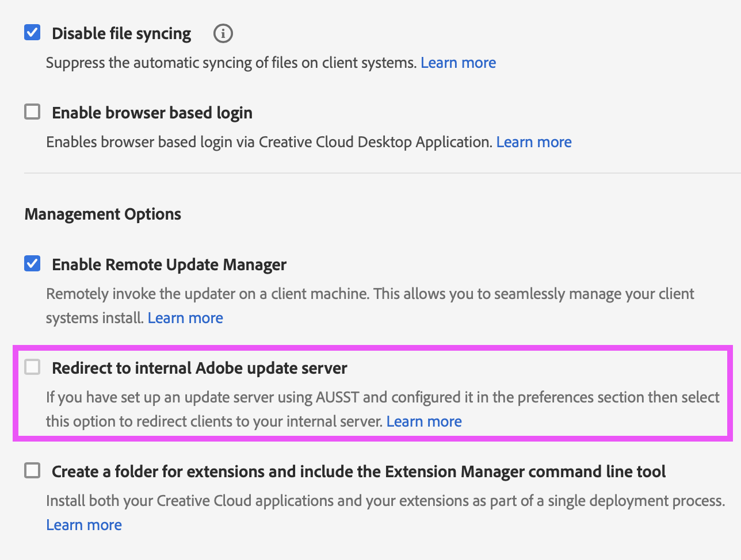Open Learn more link for browser based login
The height and width of the screenshot is (560, 741).
coord(533,142)
